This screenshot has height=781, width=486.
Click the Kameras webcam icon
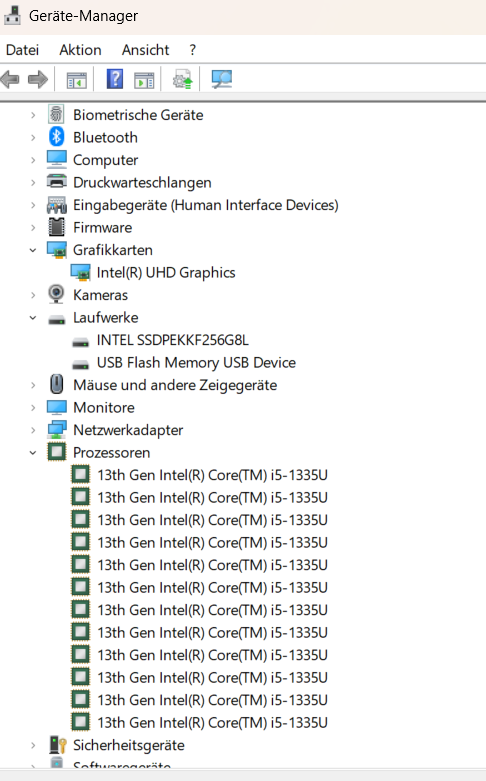coord(56,294)
